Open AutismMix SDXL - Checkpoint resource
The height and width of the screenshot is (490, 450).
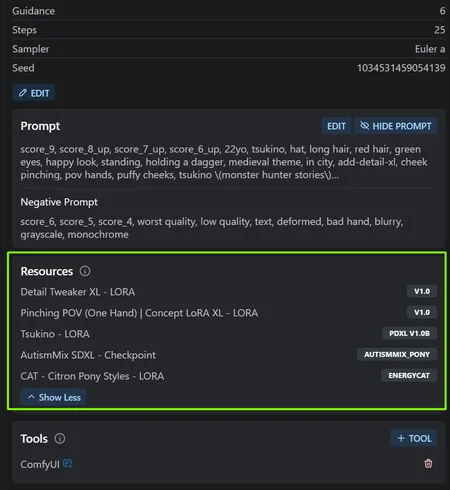[88, 355]
